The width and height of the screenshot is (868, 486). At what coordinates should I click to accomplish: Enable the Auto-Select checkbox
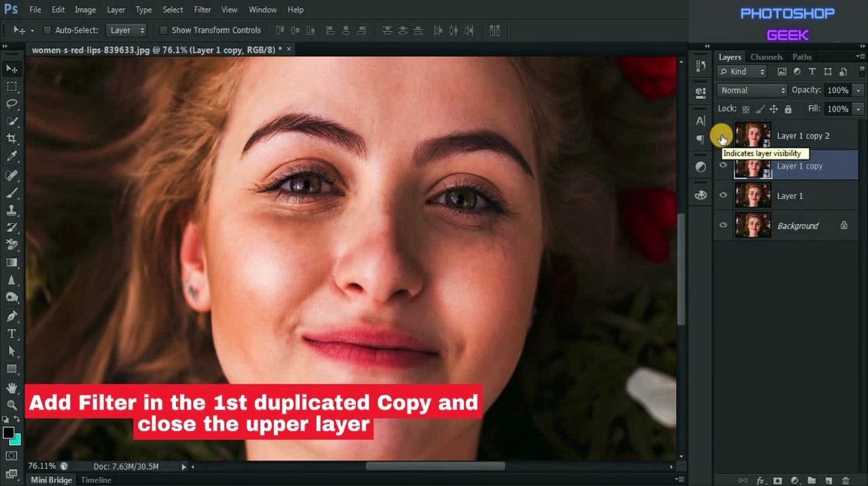[x=47, y=30]
